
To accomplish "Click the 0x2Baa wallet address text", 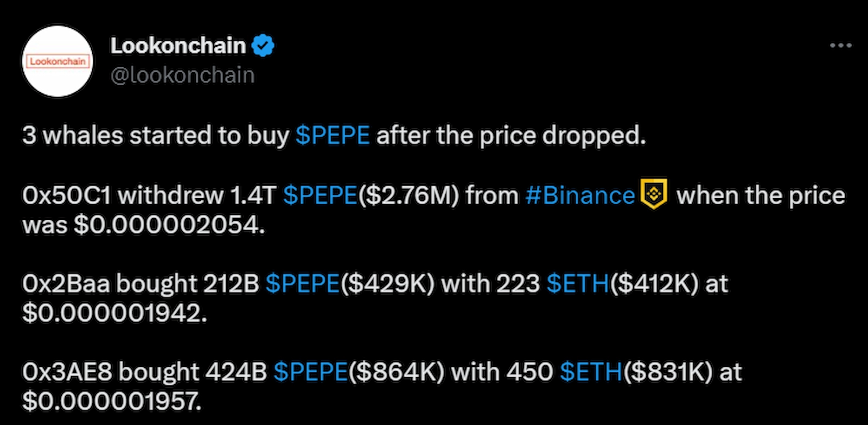I will tap(66, 284).
